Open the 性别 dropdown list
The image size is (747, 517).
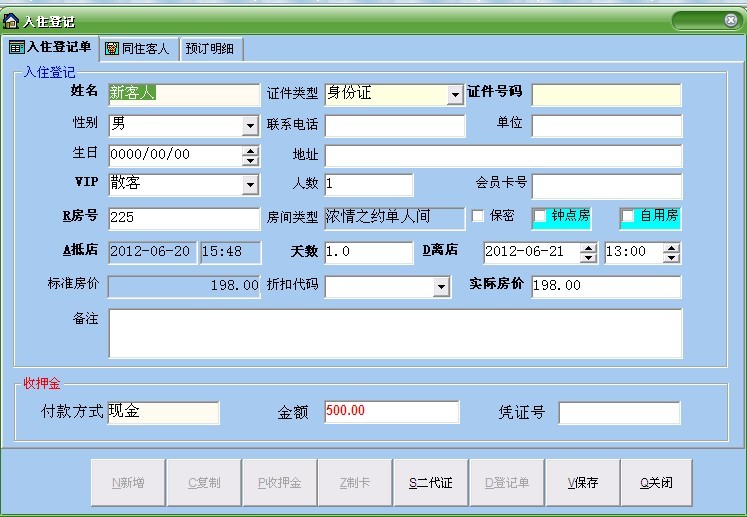tap(250, 127)
